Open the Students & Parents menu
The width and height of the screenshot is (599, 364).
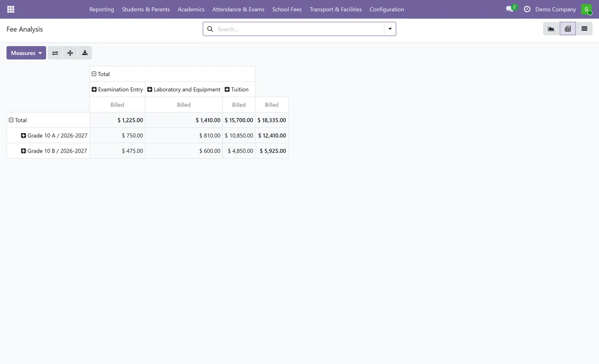pos(146,9)
